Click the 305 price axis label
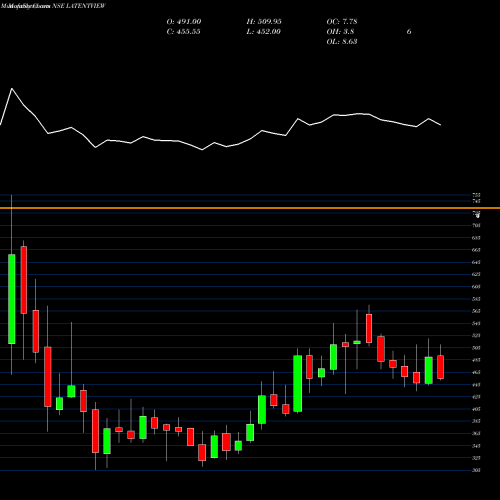 [476, 470]
